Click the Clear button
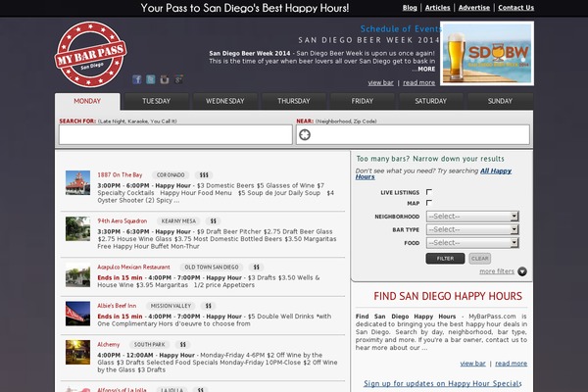 pos(479,259)
